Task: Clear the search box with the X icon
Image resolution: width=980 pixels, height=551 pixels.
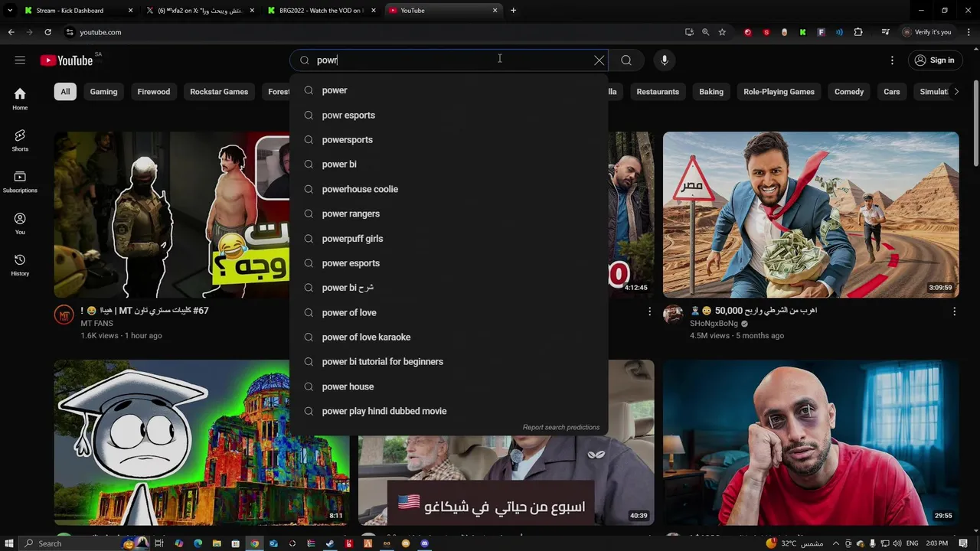Action: point(599,60)
